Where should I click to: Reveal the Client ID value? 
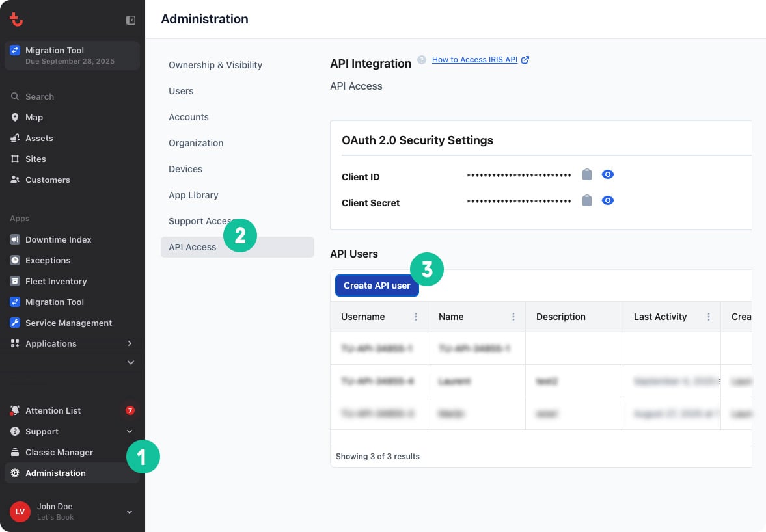(x=608, y=174)
